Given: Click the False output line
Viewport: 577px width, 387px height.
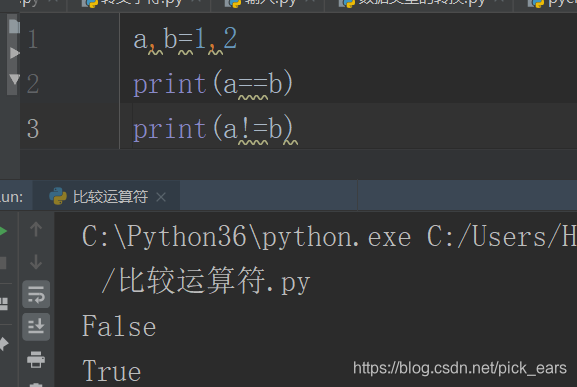Looking at the screenshot, I should [119, 326].
